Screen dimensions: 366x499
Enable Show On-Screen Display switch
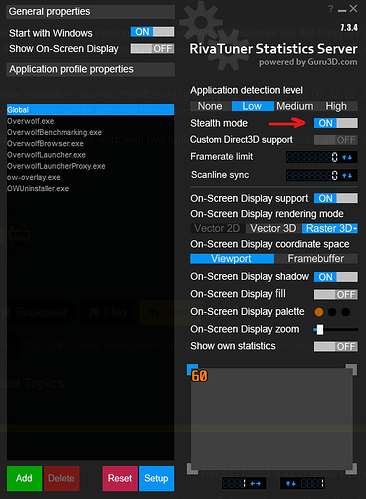click(152, 49)
